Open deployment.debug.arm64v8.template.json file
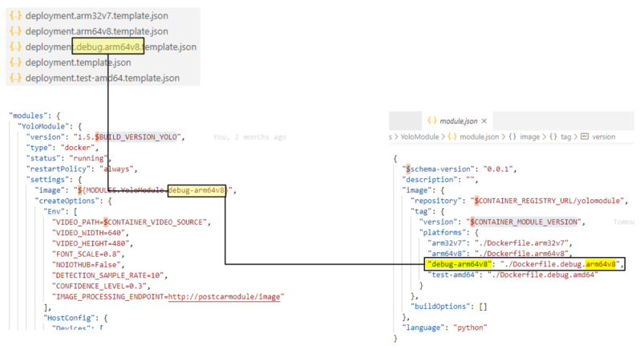Screen dimensions: 644x350 tap(111, 47)
